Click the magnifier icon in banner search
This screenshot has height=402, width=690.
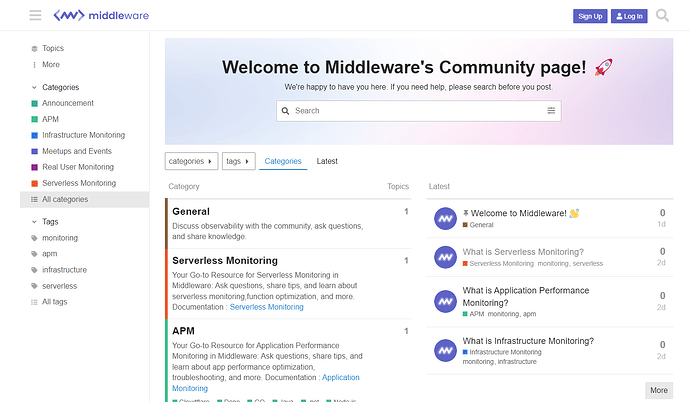(286, 111)
